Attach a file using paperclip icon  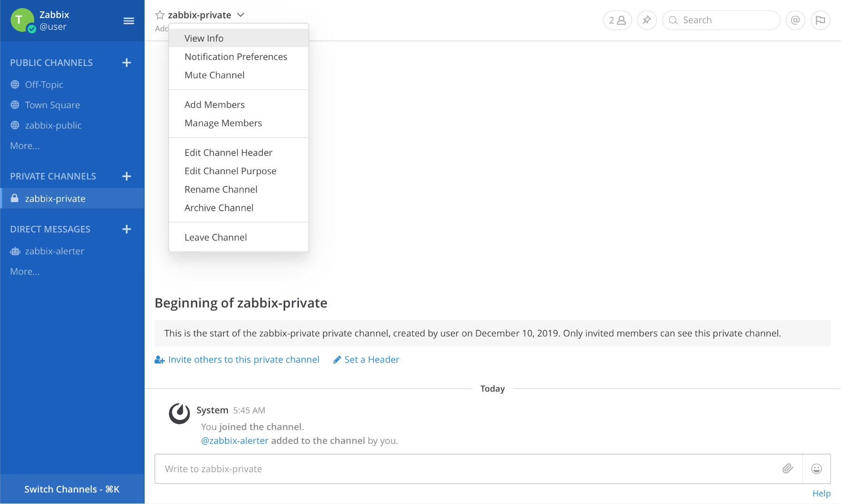787,469
